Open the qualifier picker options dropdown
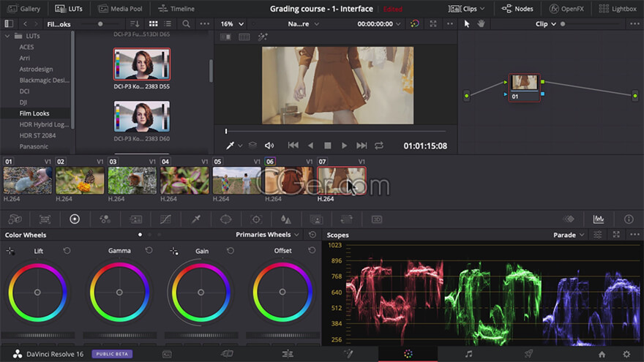The width and height of the screenshot is (644, 362). (x=240, y=146)
